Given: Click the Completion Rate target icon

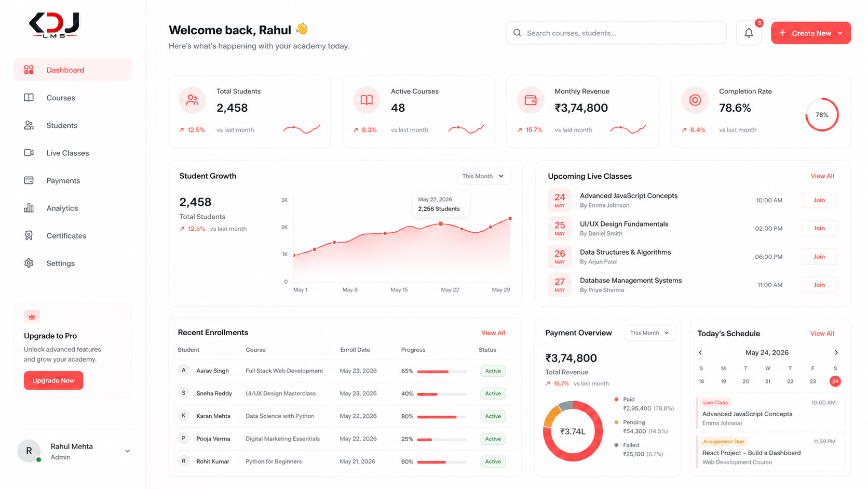Looking at the screenshot, I should [x=695, y=100].
